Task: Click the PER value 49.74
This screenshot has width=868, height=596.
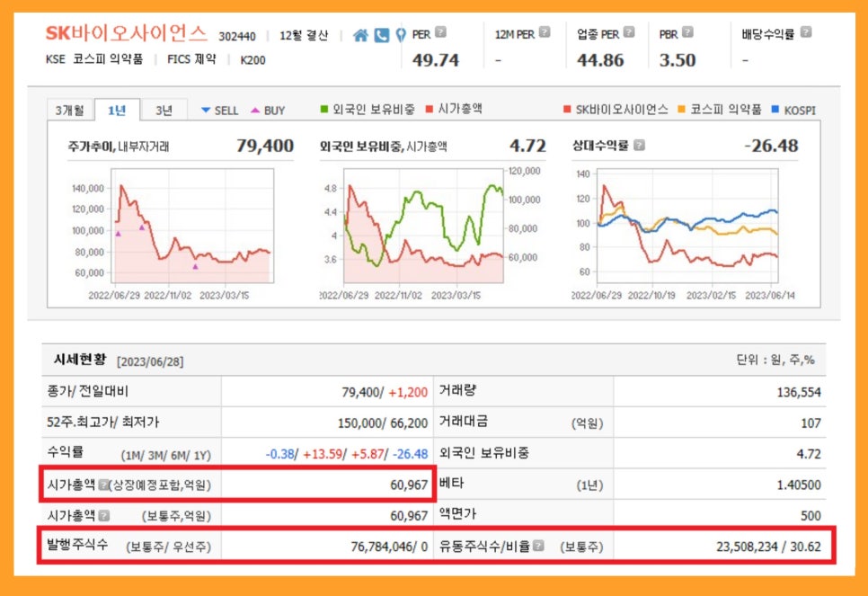Action: (436, 60)
